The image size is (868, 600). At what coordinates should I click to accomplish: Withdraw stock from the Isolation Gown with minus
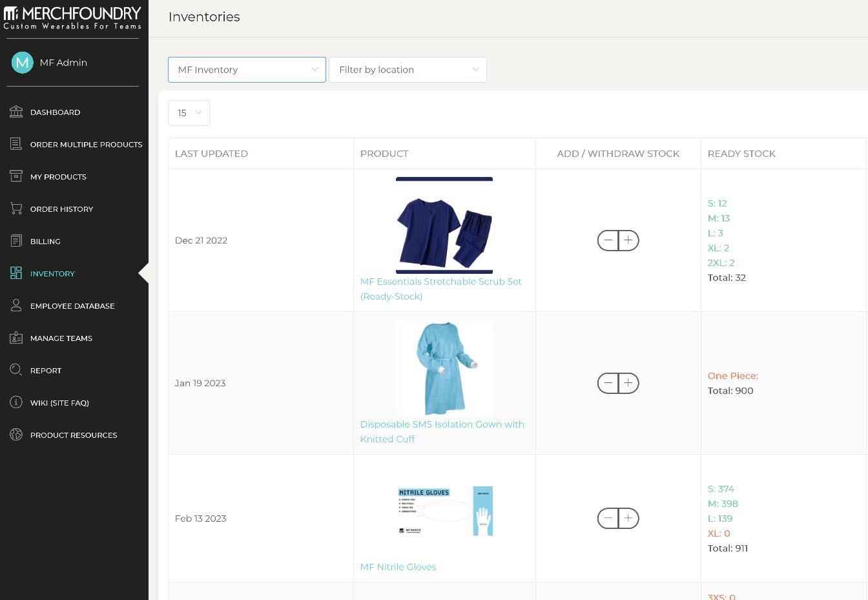608,383
